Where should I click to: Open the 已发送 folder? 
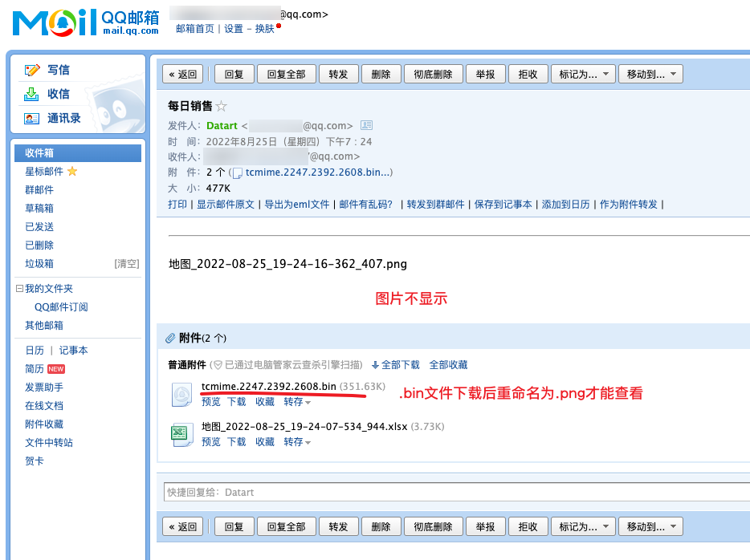coord(39,226)
